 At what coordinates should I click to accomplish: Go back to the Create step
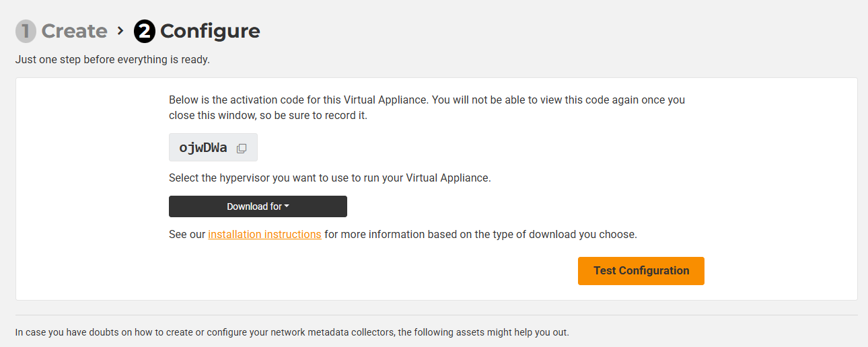point(74,31)
